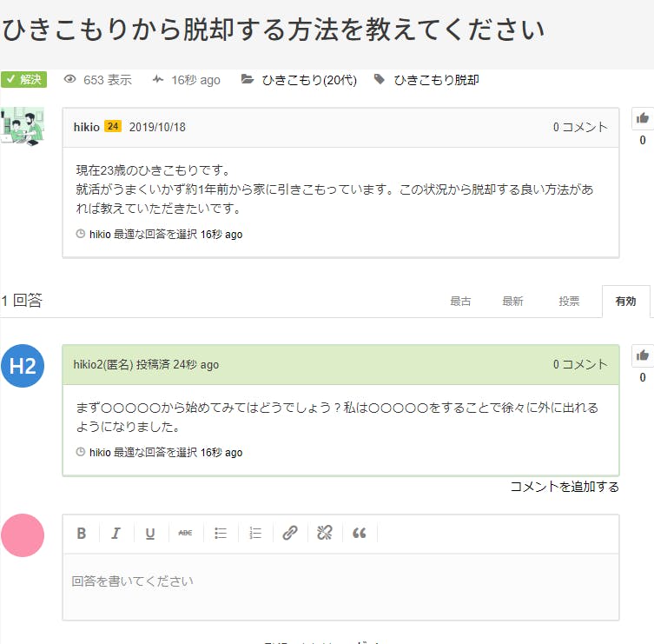Viewport: 654px width, 644px height.
Task: Apply strikethrough ABC formatting
Action: pyautogui.click(x=185, y=533)
